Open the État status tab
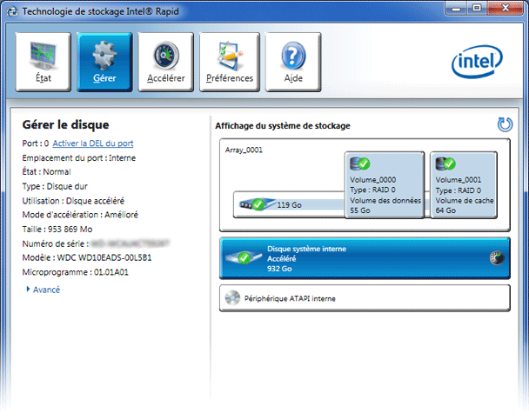529x420 pixels. click(43, 63)
